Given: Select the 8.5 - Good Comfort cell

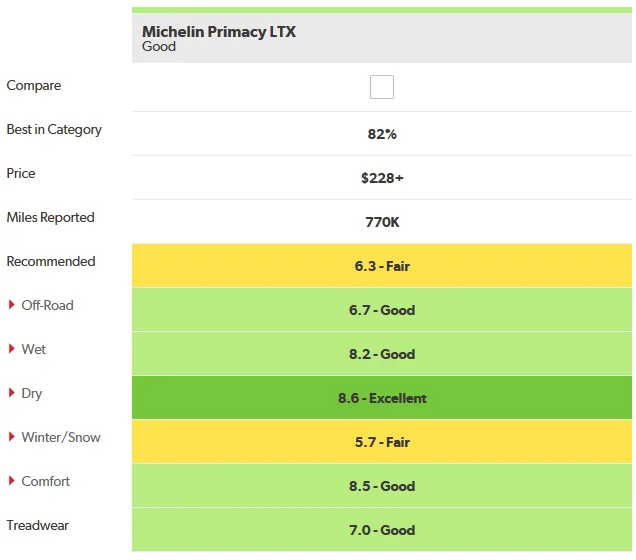Looking at the screenshot, I should [382, 486].
